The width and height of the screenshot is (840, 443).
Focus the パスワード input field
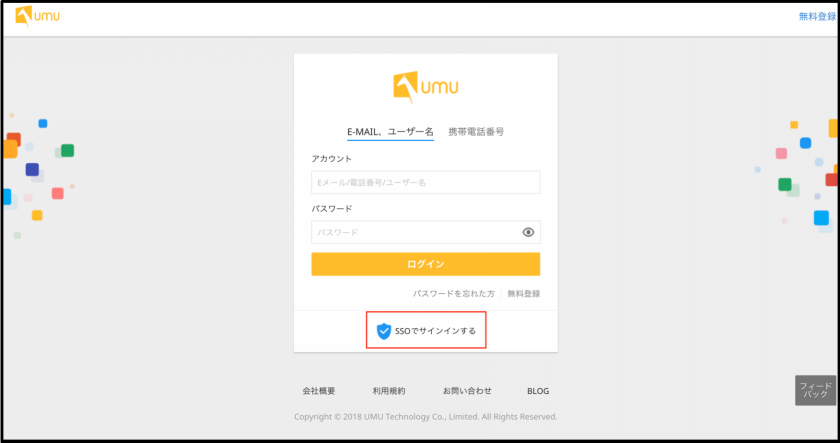(x=425, y=232)
